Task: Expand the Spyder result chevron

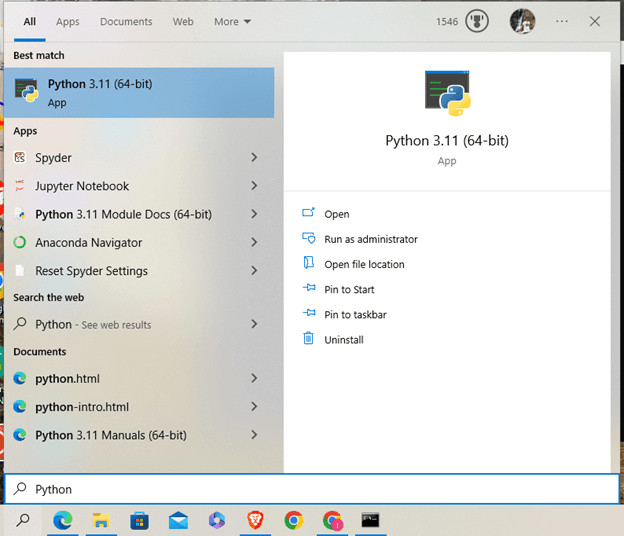Action: click(254, 158)
